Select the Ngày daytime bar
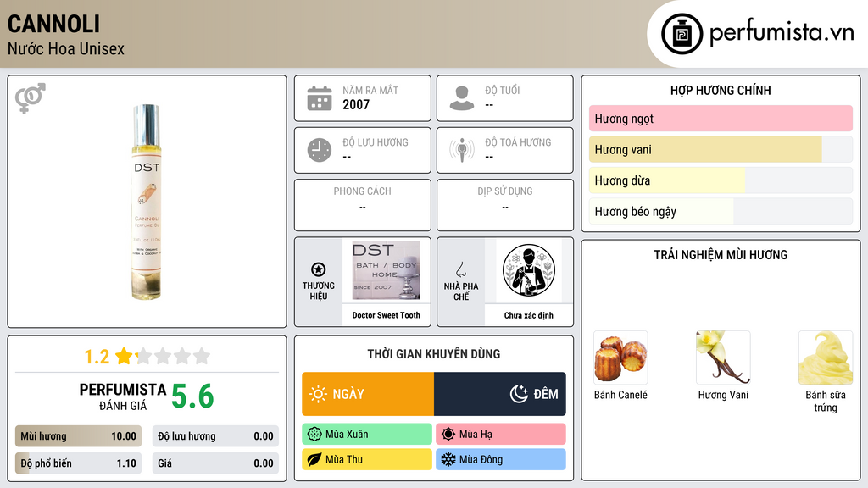The image size is (868, 488). 368,394
